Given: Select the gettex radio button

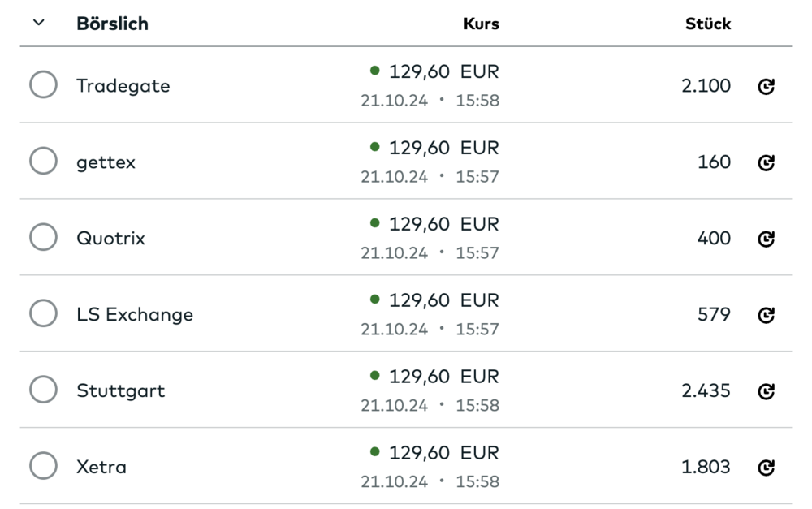Looking at the screenshot, I should (43, 161).
